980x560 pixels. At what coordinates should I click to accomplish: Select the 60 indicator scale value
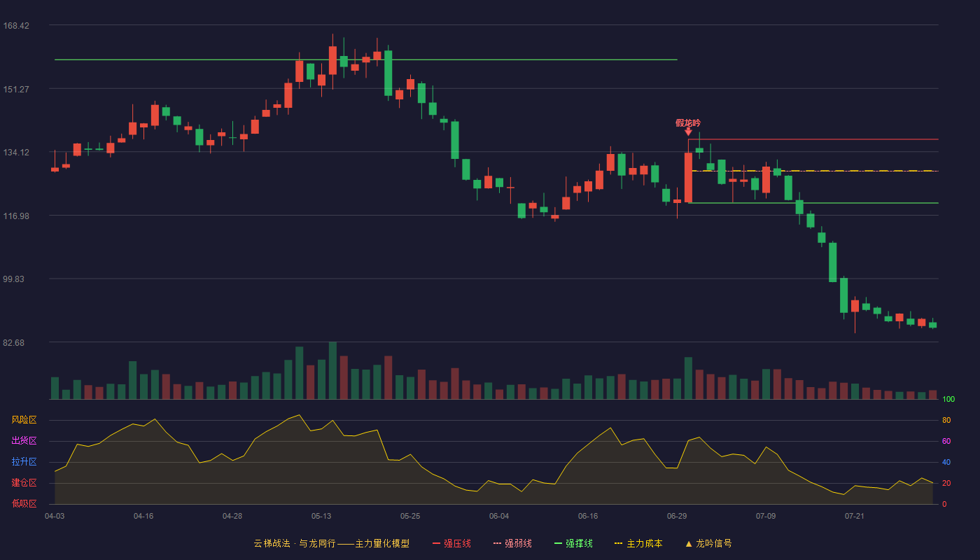click(946, 442)
